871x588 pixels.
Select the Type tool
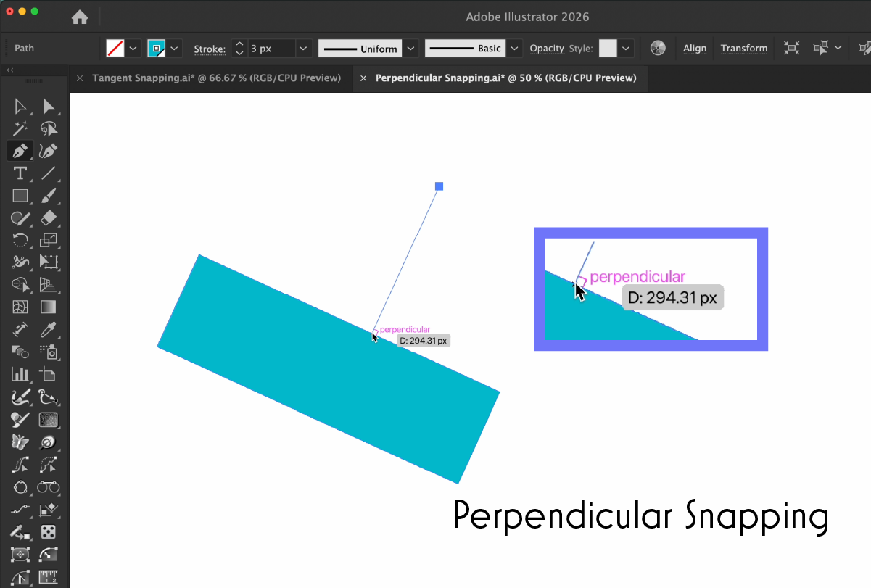coord(20,173)
